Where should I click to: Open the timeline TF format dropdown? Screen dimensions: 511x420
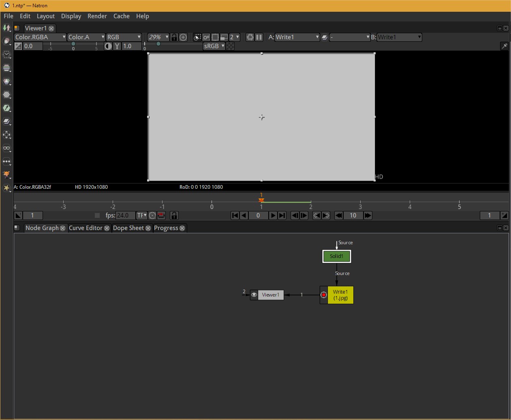pos(141,215)
